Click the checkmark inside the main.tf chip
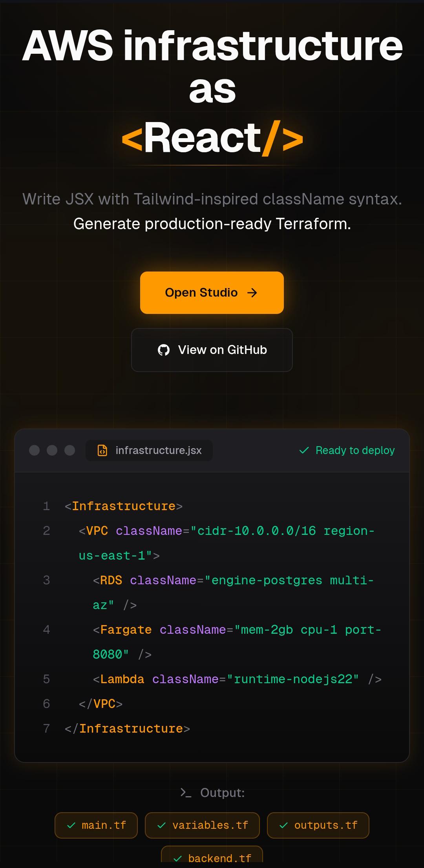This screenshot has height=868, width=424. point(71,826)
